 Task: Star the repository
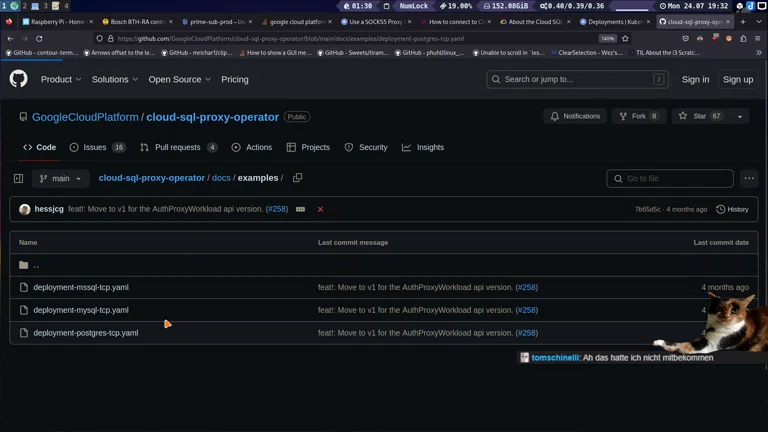point(700,116)
